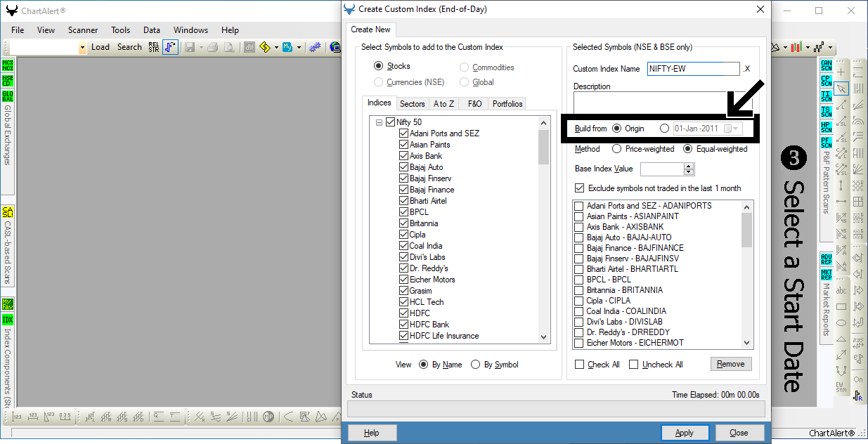Click the PF SCN pattern scan icon
This screenshot has width=868, height=444.
point(827,143)
